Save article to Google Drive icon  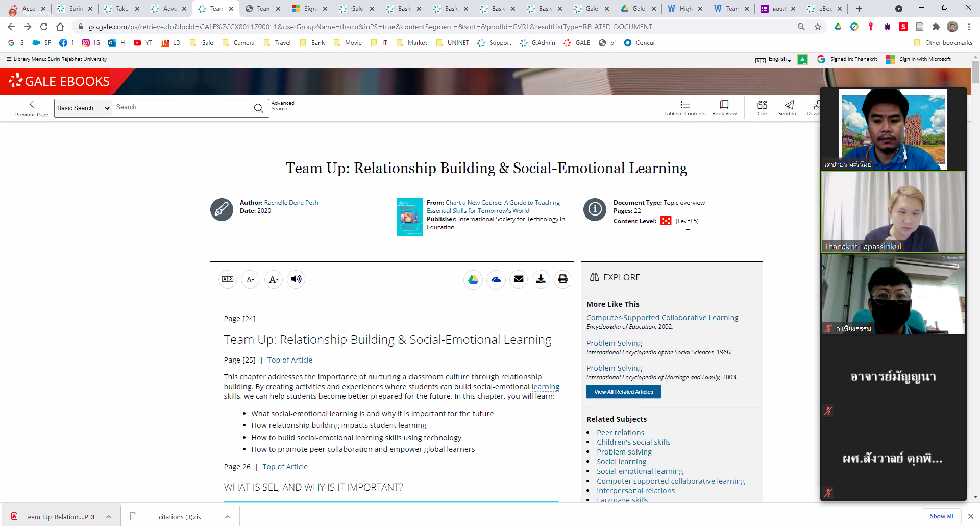473,279
